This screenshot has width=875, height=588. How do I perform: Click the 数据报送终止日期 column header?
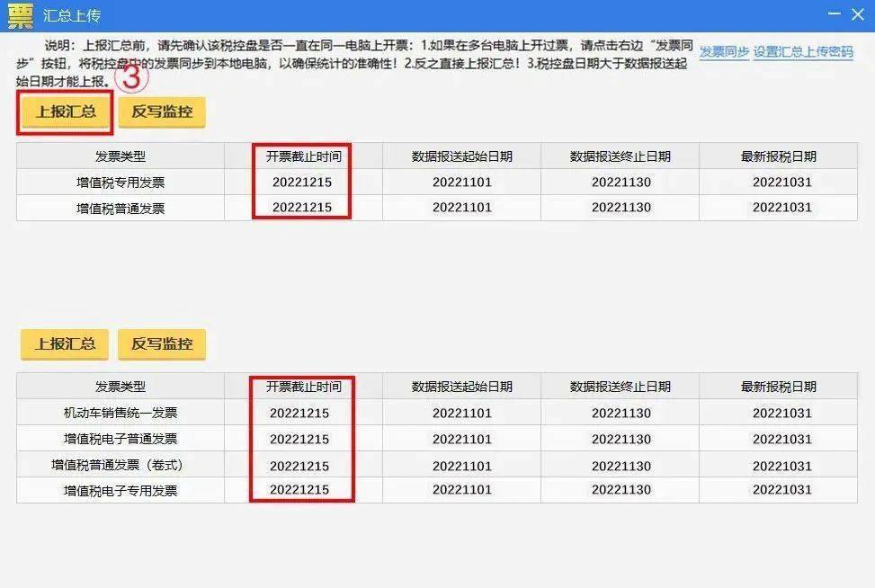617,156
